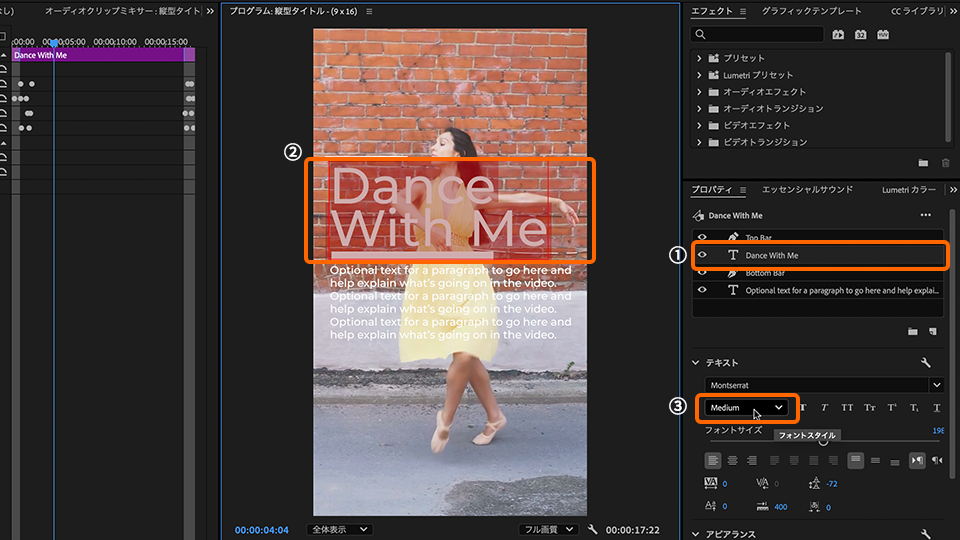The width and height of the screenshot is (960, 540).
Task: Click the leading value -72
Action: [831, 484]
